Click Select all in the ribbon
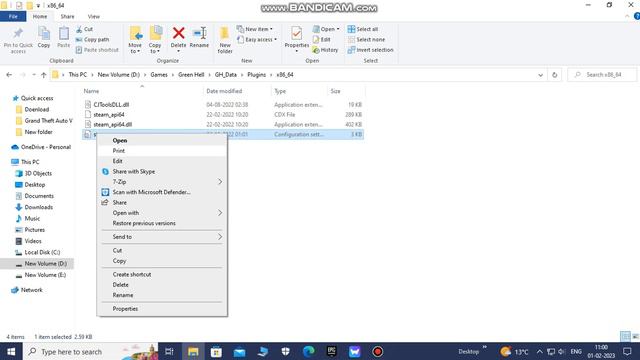Viewport: 640px width, 360px height. [362, 29]
